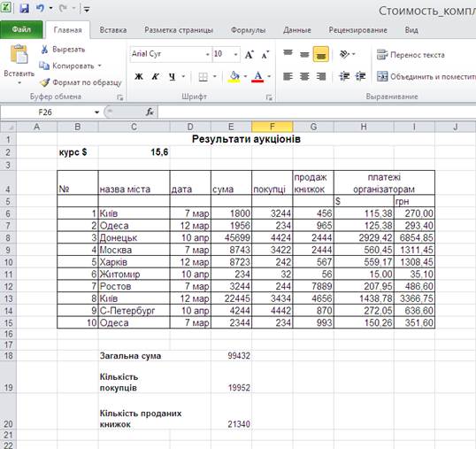Click the Paste (Вставить) clipboard icon
The height and width of the screenshot is (449, 476).
19,54
